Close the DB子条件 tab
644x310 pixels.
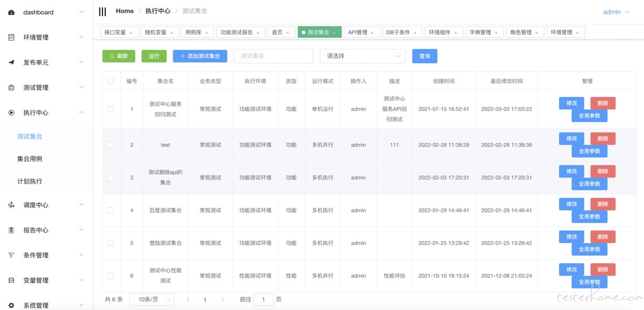(415, 32)
